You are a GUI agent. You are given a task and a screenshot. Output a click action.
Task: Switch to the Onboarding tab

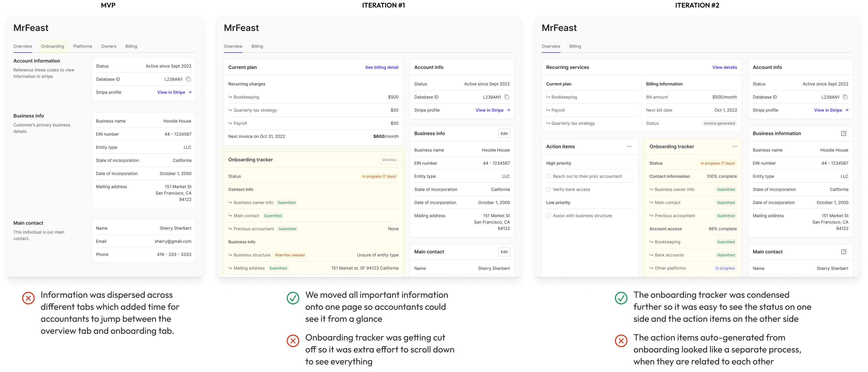click(x=52, y=47)
